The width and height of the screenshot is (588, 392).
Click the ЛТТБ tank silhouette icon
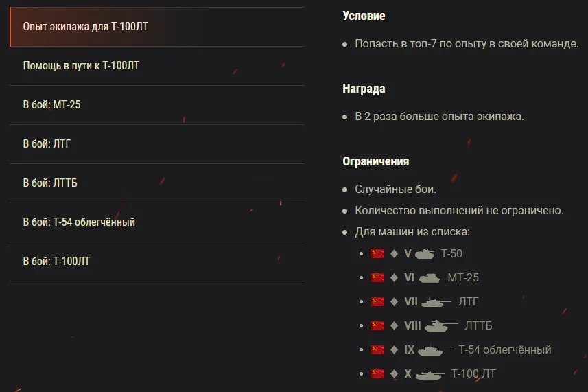tap(441, 325)
